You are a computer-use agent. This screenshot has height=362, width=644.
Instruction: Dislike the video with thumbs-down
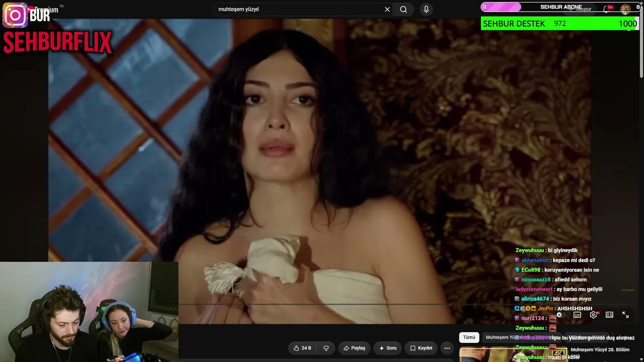coord(326,348)
